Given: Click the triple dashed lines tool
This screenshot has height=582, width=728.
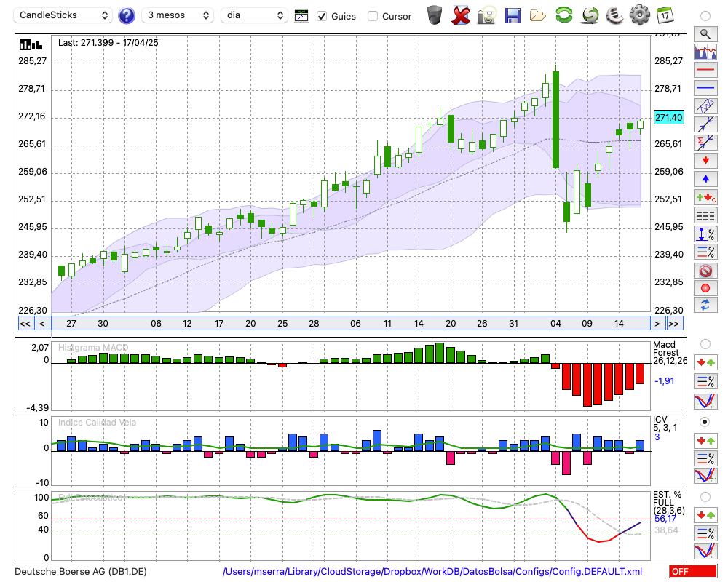Looking at the screenshot, I should 705,216.
